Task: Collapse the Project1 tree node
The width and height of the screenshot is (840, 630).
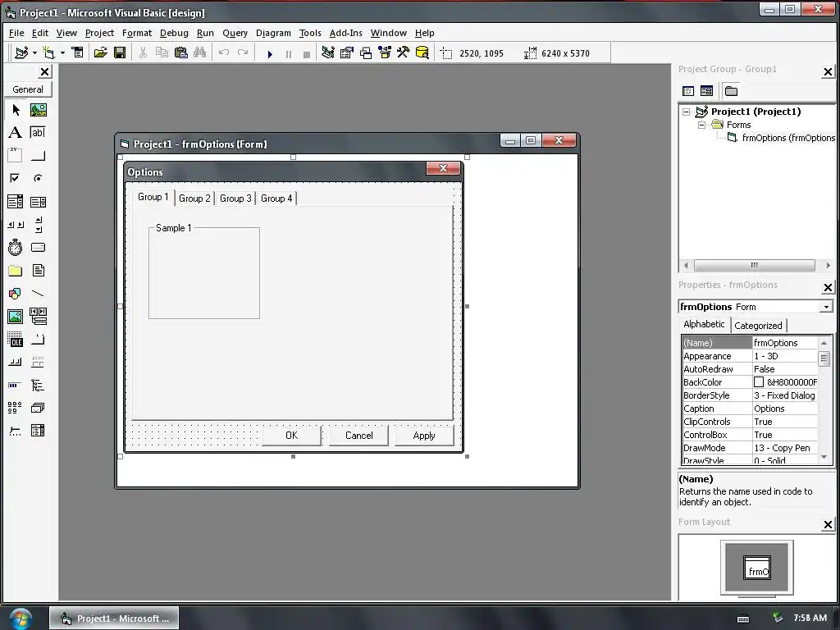Action: pyautogui.click(x=687, y=112)
